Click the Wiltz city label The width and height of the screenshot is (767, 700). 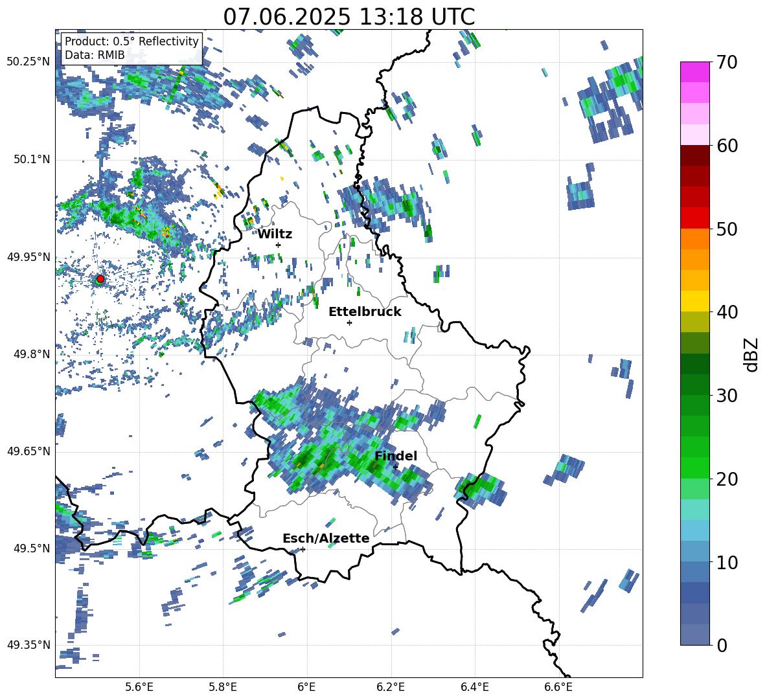(x=275, y=234)
